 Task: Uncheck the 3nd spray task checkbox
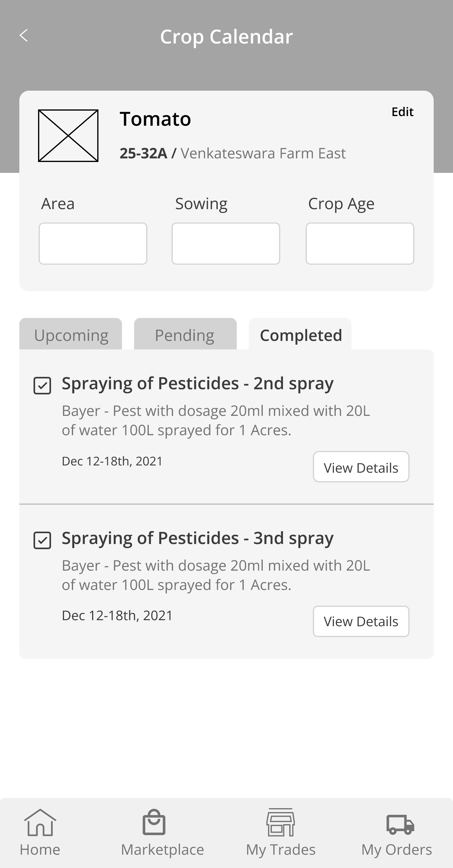[x=43, y=540]
